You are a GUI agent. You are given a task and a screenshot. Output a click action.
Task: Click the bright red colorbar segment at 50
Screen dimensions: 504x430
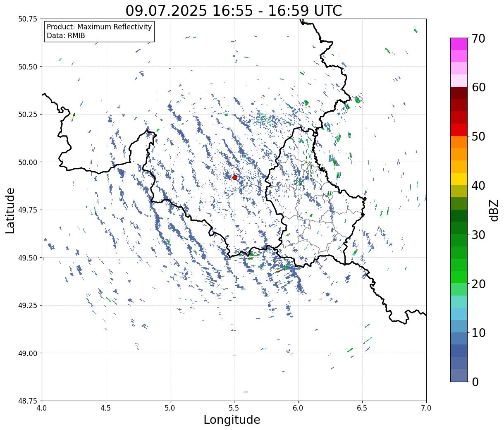(459, 130)
